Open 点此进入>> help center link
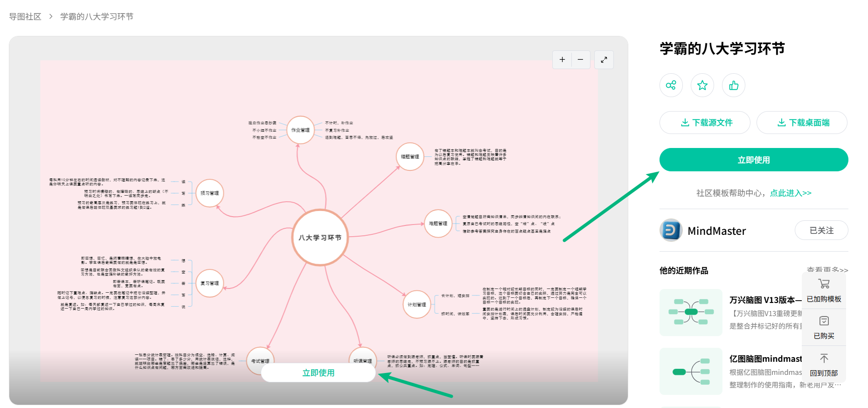This screenshot has width=868, height=408. 791,193
